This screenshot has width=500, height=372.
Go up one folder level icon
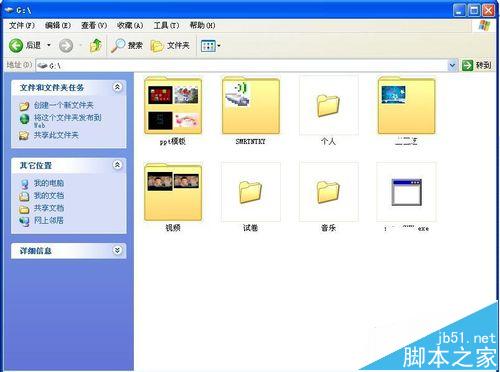coord(96,45)
